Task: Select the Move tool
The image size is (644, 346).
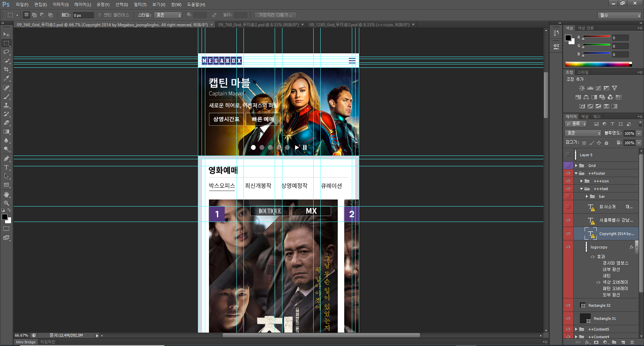Action: pyautogui.click(x=6, y=34)
